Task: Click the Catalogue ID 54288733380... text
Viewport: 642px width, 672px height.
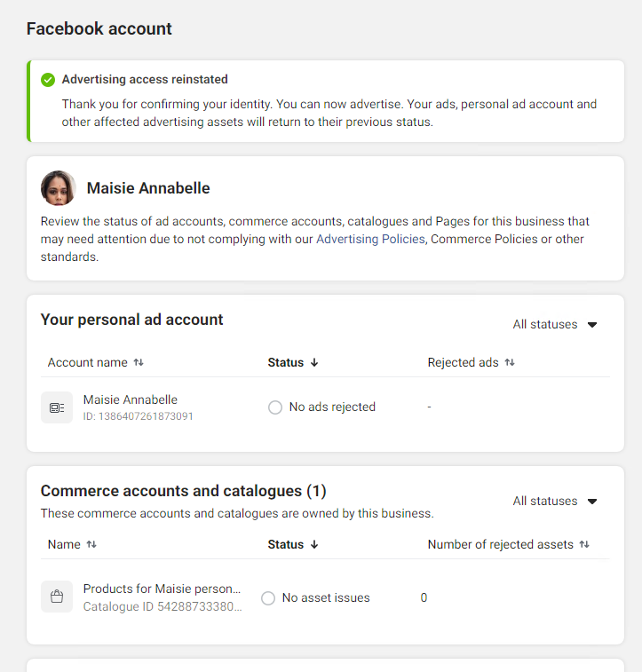Action: point(162,606)
